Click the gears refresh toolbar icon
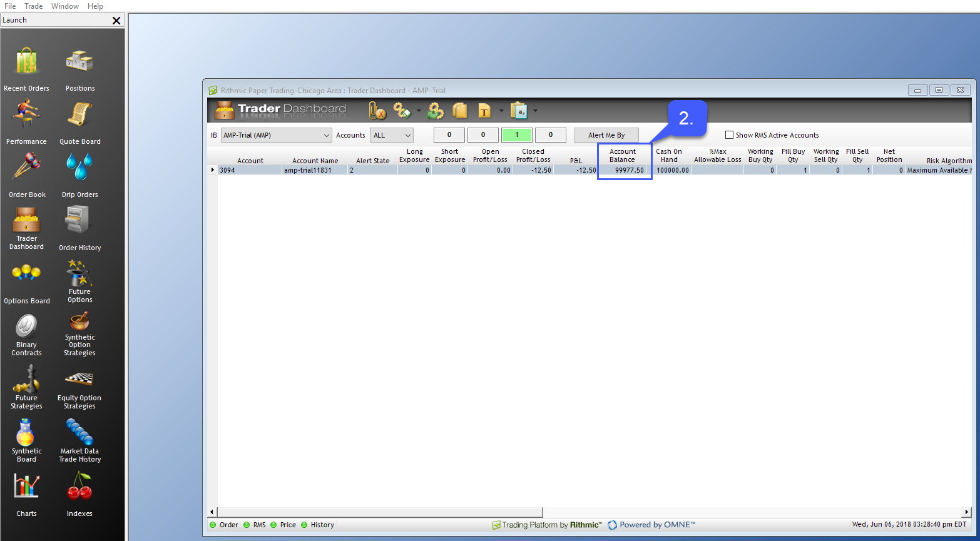Screen dimensions: 980x541 436,111
